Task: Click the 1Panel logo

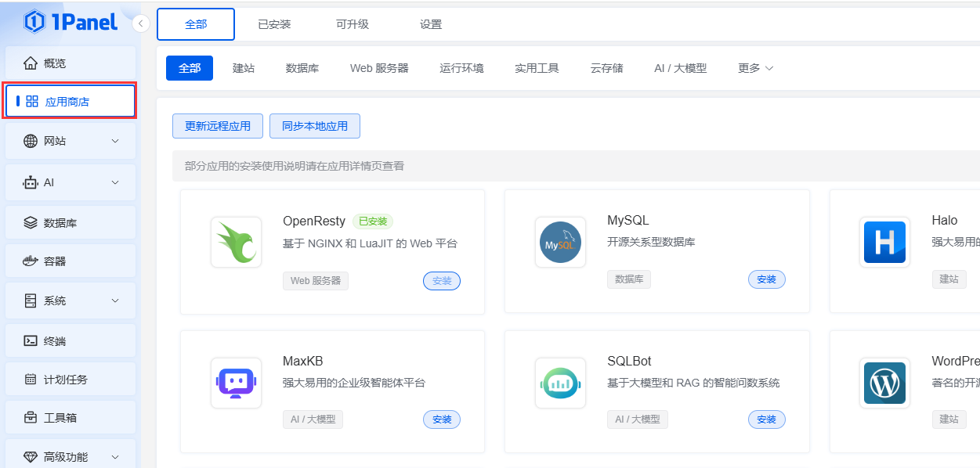Action: (x=71, y=22)
